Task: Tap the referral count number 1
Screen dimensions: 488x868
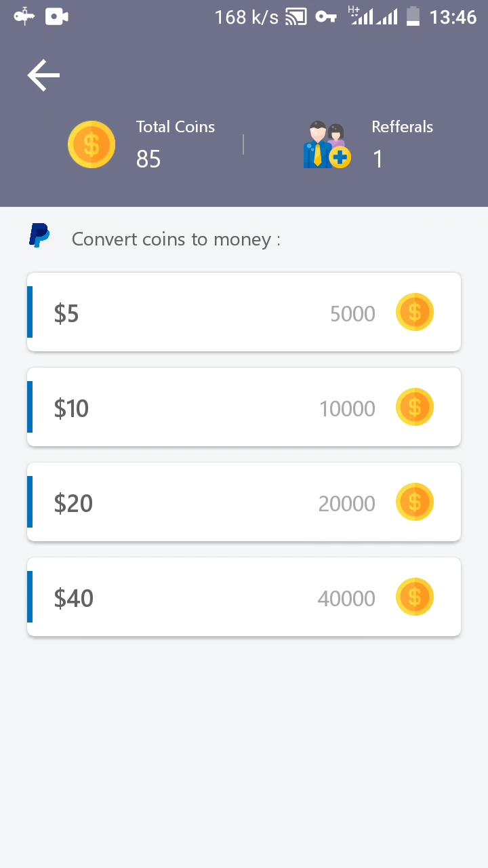Action: [x=378, y=159]
